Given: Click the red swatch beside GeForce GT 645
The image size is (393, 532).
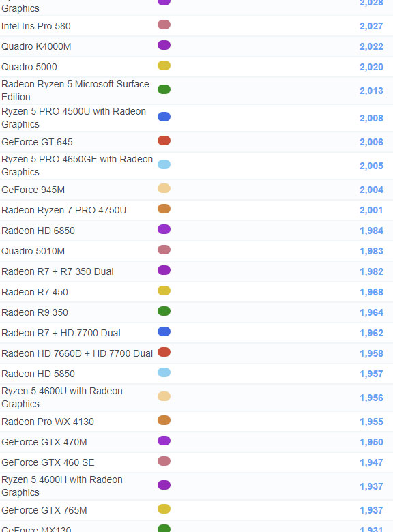Looking at the screenshot, I should (x=164, y=141).
